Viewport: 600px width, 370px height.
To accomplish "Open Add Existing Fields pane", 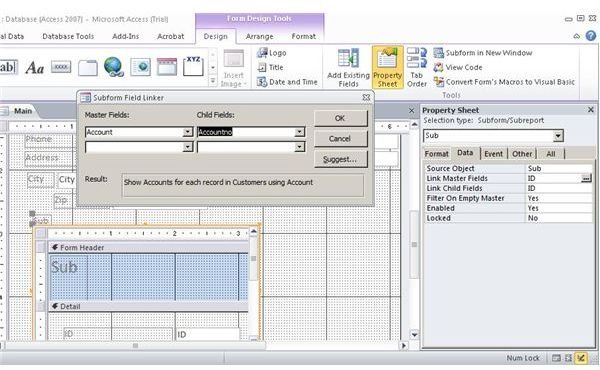I will [x=348, y=68].
